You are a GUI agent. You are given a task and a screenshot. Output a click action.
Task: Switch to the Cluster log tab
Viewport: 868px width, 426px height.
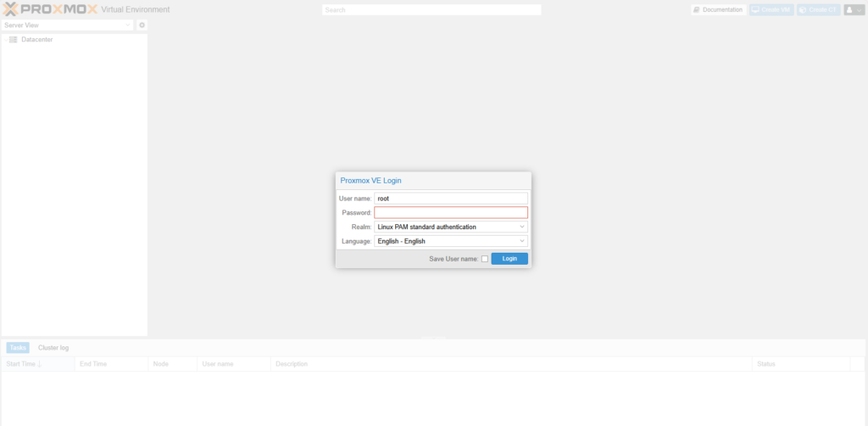pos(53,348)
